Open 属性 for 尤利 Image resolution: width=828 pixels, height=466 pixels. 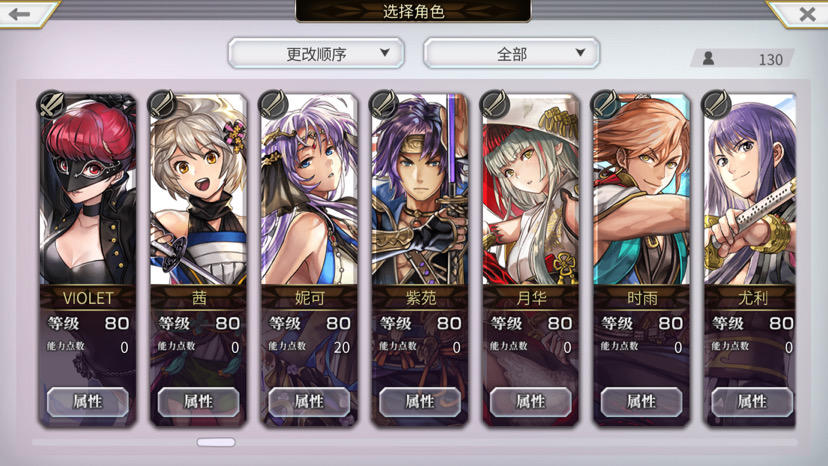point(752,402)
